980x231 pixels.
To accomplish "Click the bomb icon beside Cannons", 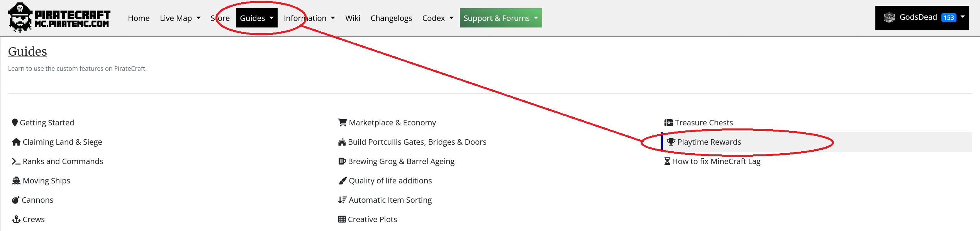I will tap(15, 200).
